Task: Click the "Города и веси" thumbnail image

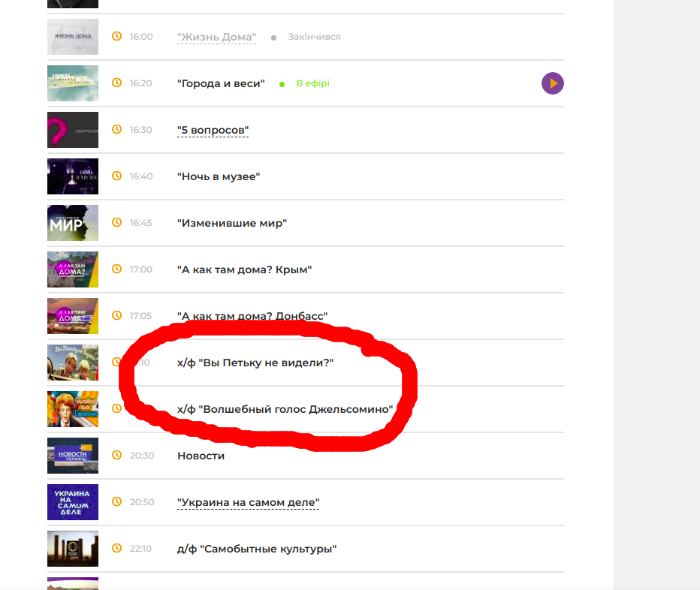Action: pyautogui.click(x=73, y=83)
